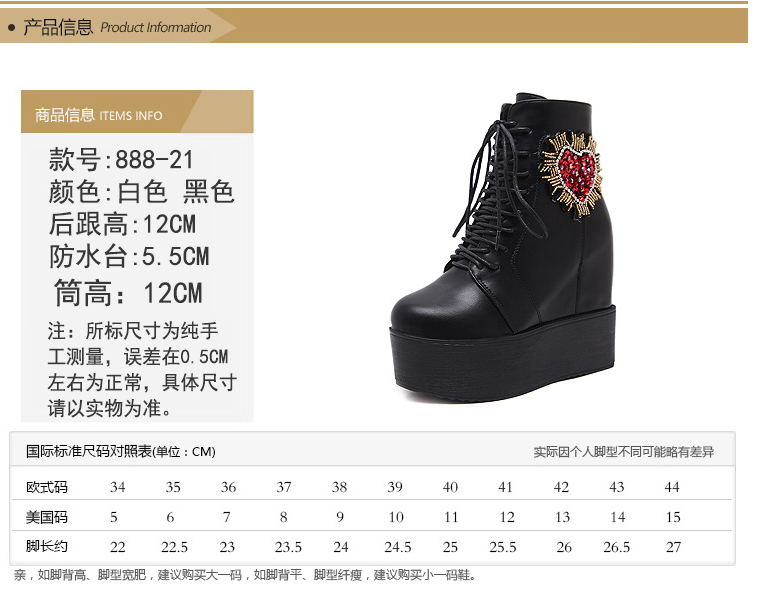Click the heel height 后跟高:12CM line

tap(122, 224)
